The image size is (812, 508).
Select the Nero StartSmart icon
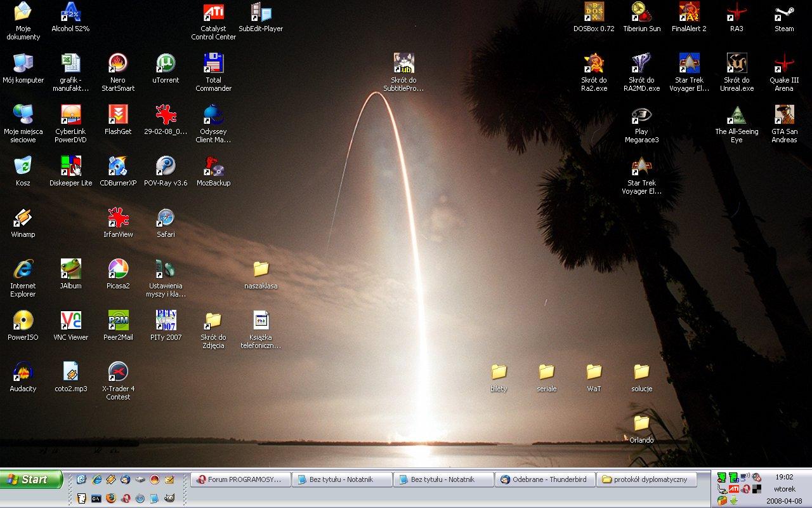point(118,72)
